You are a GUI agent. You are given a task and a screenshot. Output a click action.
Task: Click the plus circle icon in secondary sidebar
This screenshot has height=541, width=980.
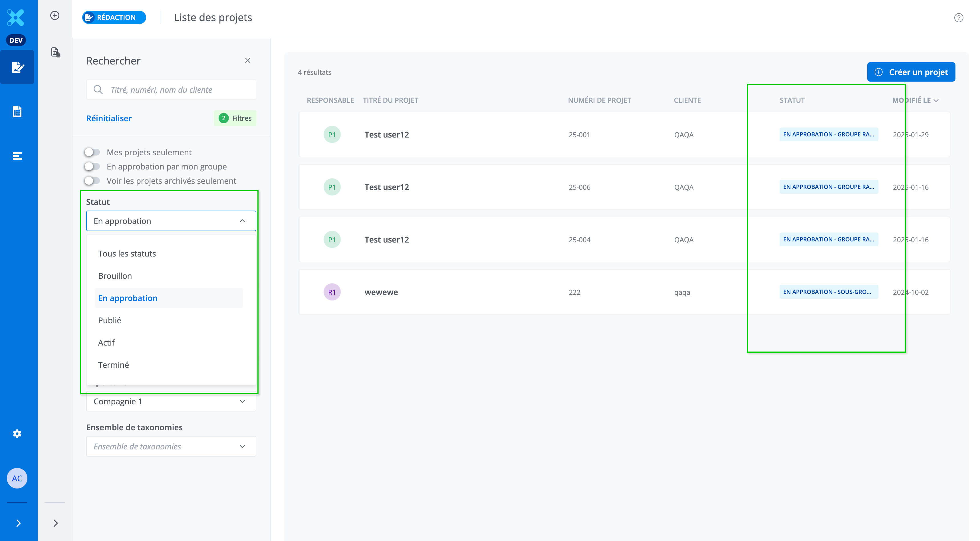(55, 16)
